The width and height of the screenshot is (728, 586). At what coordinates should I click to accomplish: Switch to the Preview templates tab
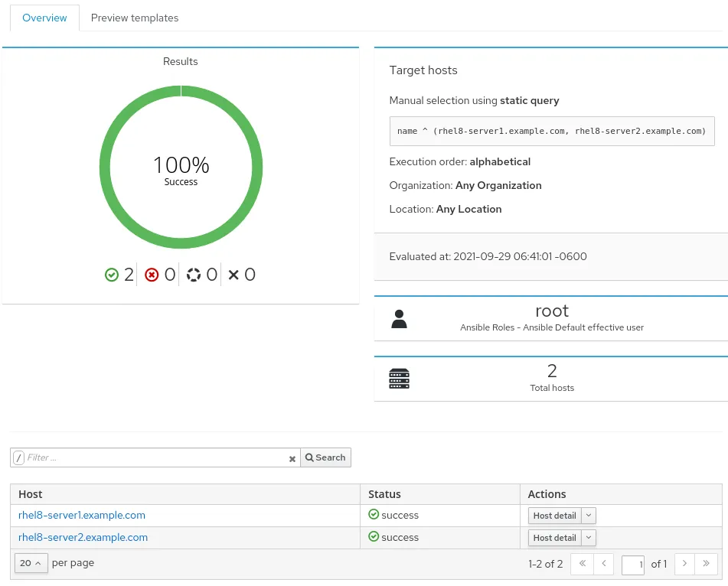click(135, 18)
